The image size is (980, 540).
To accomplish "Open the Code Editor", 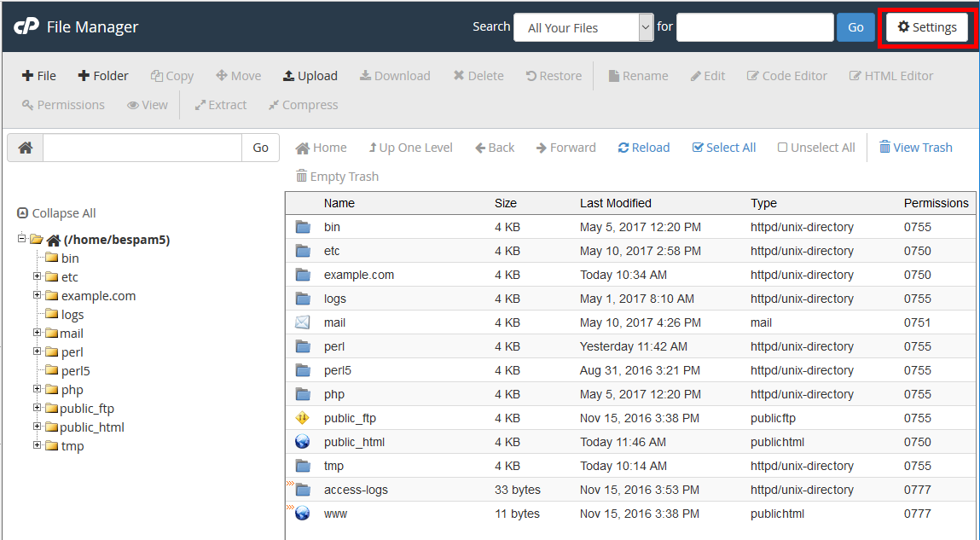I will (787, 76).
